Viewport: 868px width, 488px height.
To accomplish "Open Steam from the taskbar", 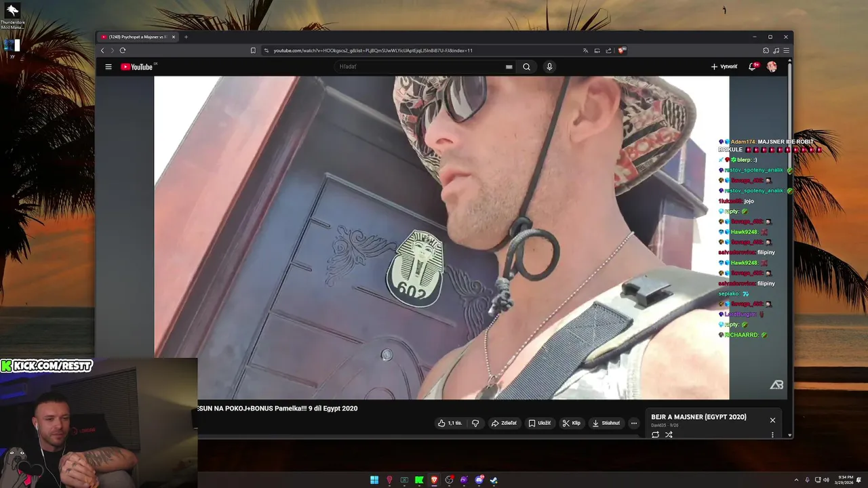I will pos(494,480).
